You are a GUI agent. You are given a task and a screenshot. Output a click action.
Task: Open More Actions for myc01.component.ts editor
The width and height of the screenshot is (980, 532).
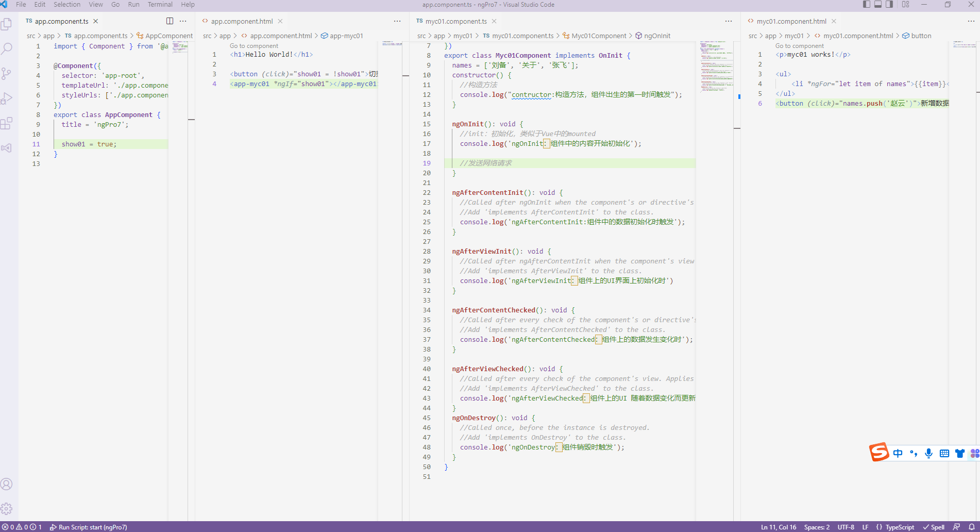[728, 21]
